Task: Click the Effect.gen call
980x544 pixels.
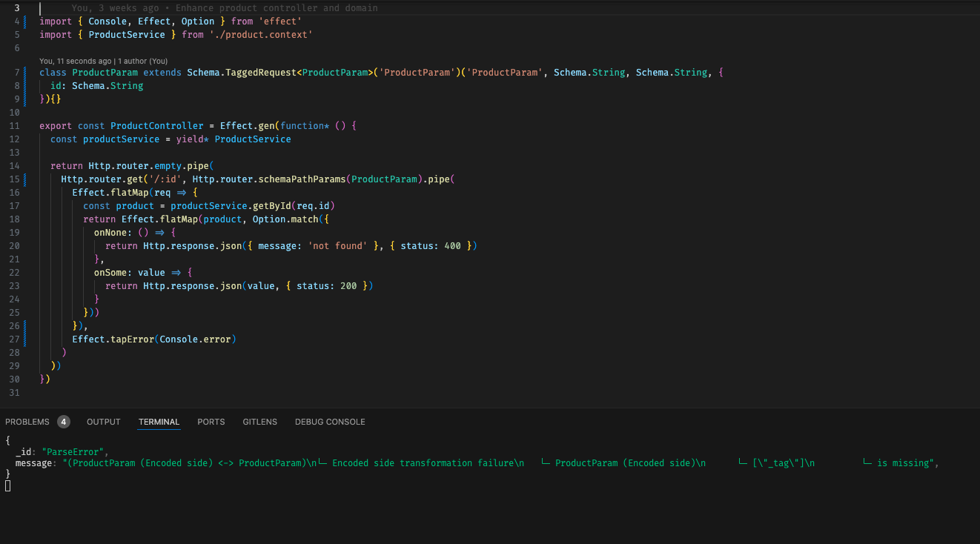Action: click(x=247, y=126)
